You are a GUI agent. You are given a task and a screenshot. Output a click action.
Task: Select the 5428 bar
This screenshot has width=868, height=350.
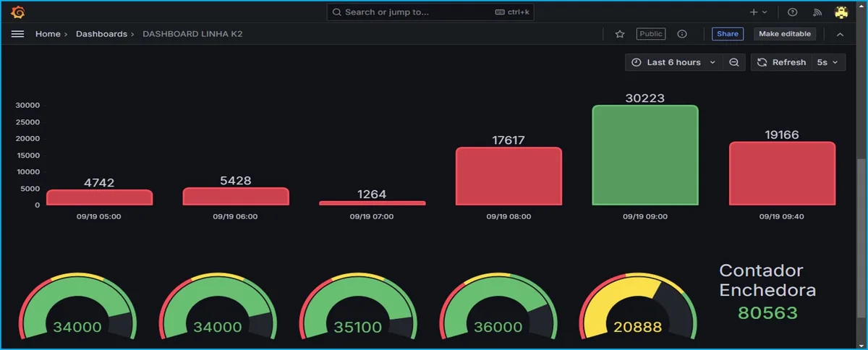tap(236, 196)
